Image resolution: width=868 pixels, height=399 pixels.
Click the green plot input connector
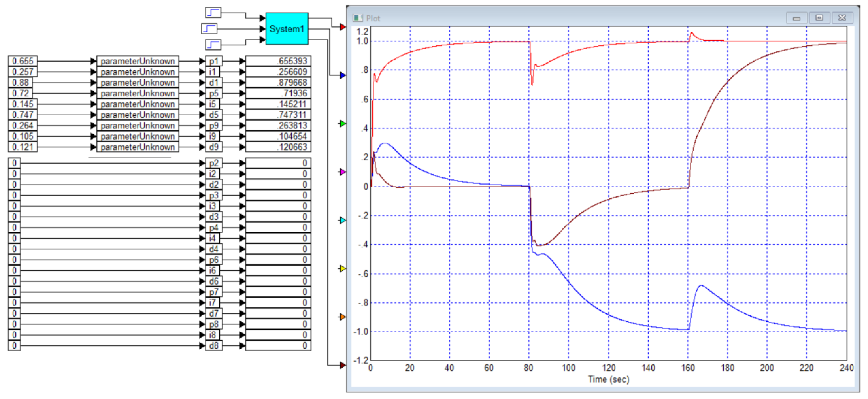click(343, 123)
